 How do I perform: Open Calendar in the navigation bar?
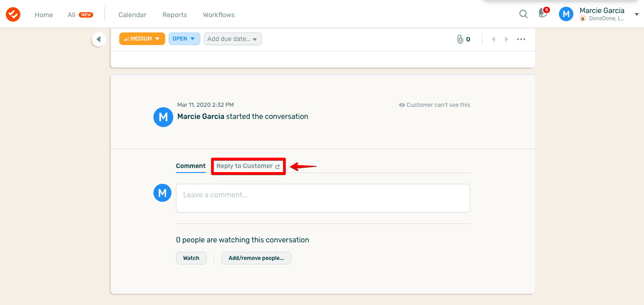click(x=132, y=15)
